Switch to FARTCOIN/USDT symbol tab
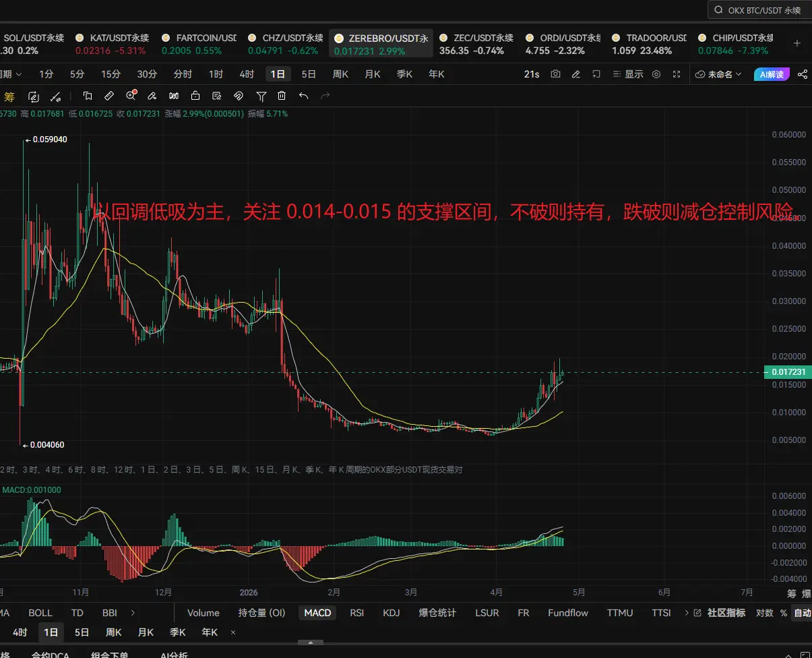Image resolution: width=812 pixels, height=658 pixels. 199,44
